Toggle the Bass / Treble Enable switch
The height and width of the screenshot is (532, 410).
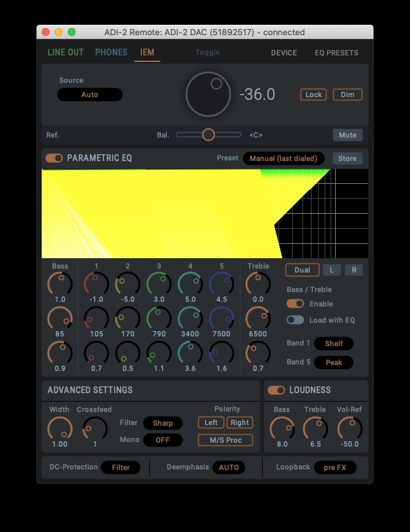(295, 304)
